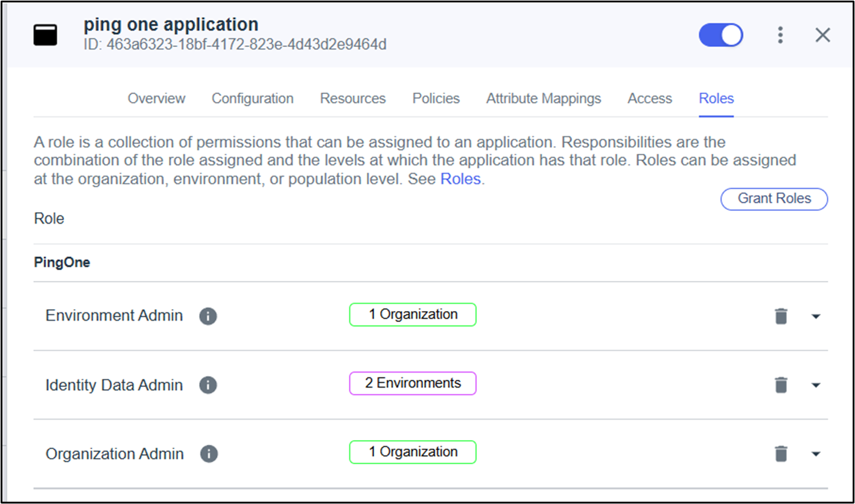Go to the Resources tab
This screenshot has height=504, width=855.
click(353, 98)
